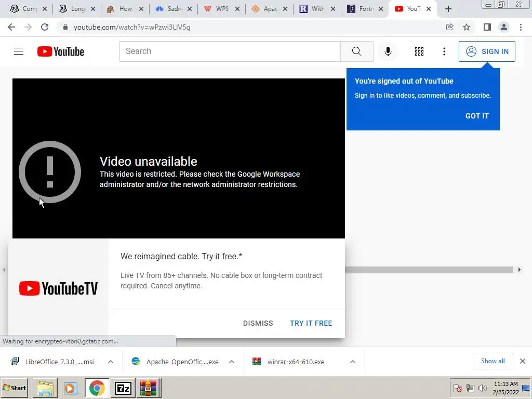
Task: Open Windows Media Player taskbar icon
Action: click(x=70, y=388)
